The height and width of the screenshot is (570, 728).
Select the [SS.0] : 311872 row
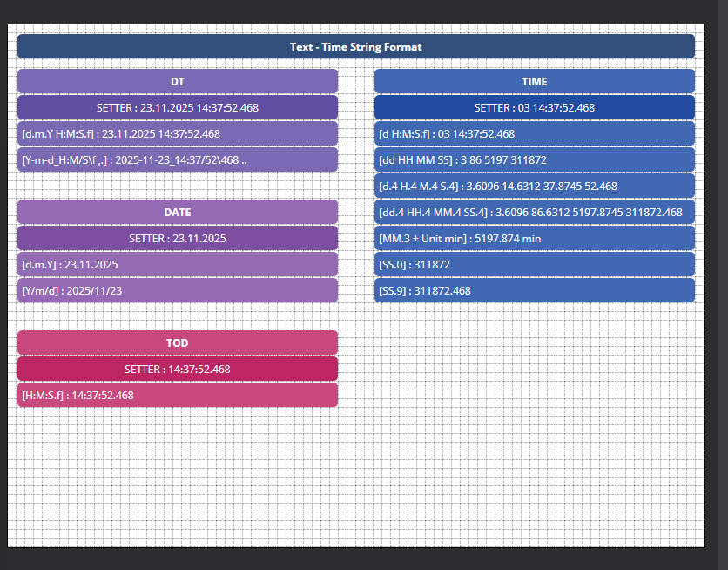pyautogui.click(x=535, y=264)
